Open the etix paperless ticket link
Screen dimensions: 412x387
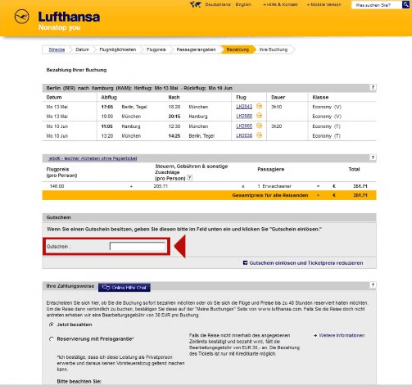point(93,158)
